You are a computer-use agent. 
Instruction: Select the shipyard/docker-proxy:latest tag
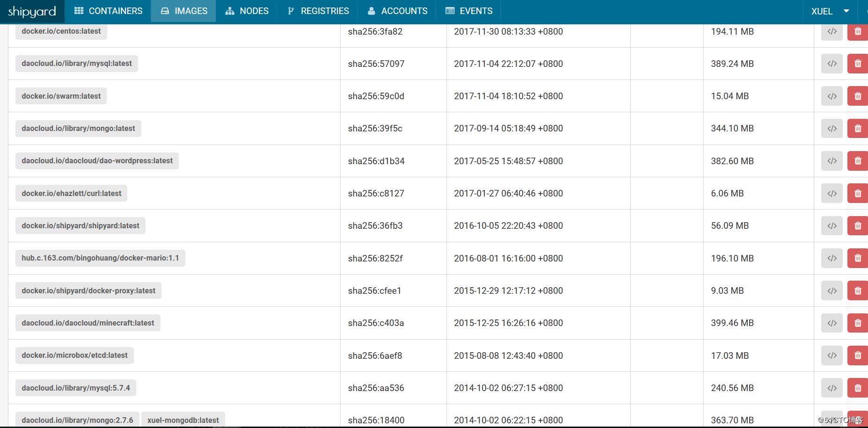88,290
